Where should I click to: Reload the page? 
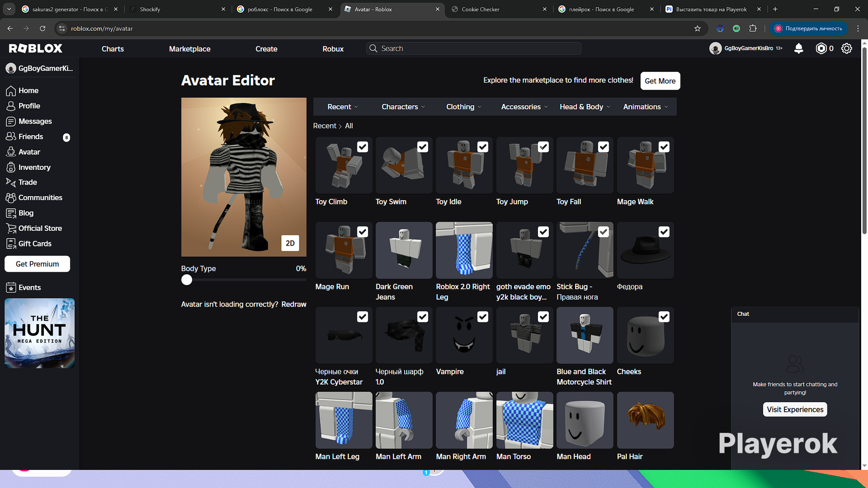pyautogui.click(x=42, y=28)
